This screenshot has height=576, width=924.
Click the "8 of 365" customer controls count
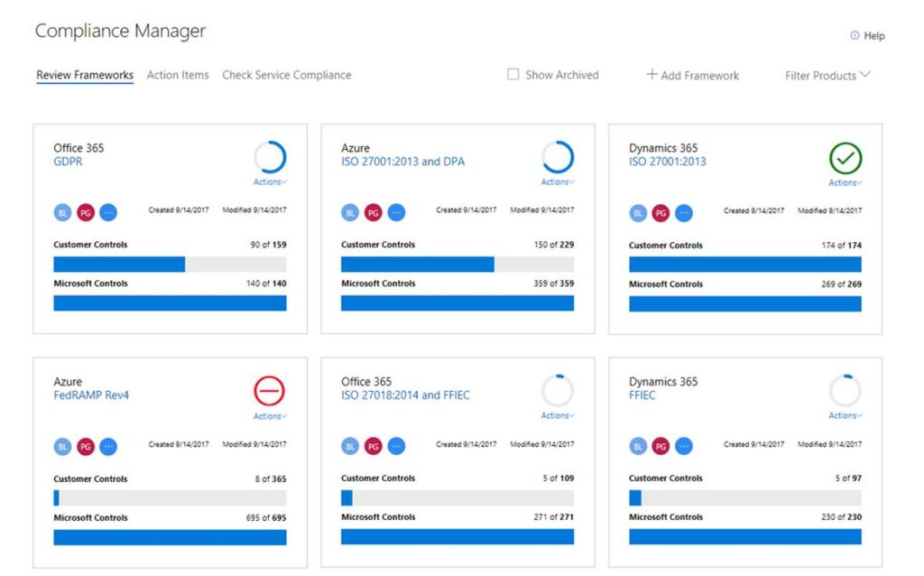(x=271, y=478)
